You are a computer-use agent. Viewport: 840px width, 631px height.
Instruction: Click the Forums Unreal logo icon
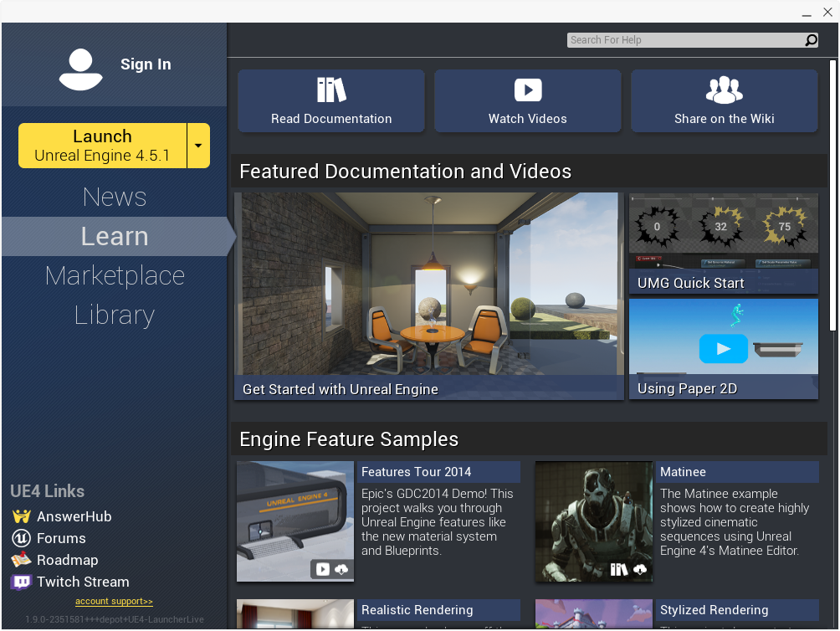click(21, 538)
